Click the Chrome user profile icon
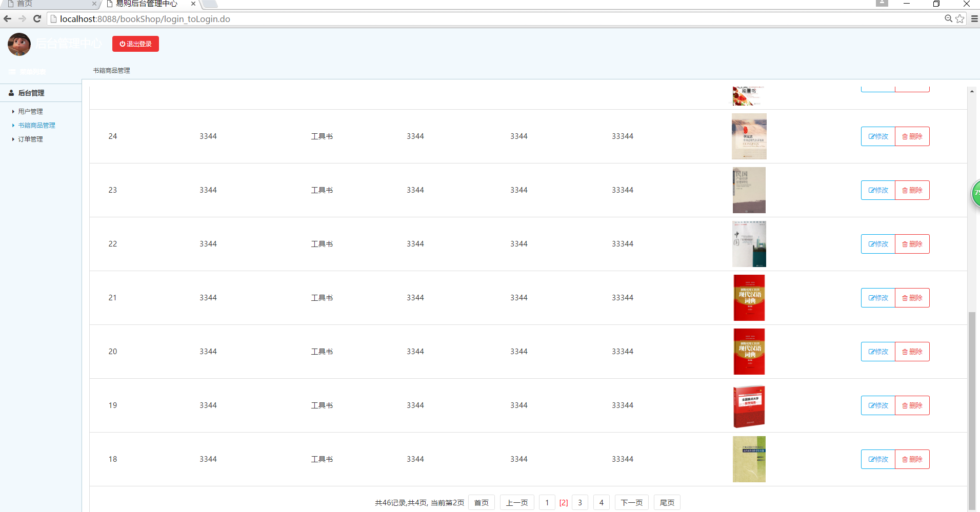Viewport: 980px width, 512px height. tap(882, 3)
